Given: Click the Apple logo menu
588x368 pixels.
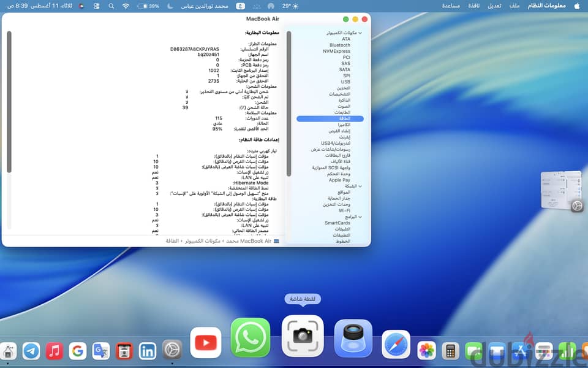Looking at the screenshot, I should [577, 6].
